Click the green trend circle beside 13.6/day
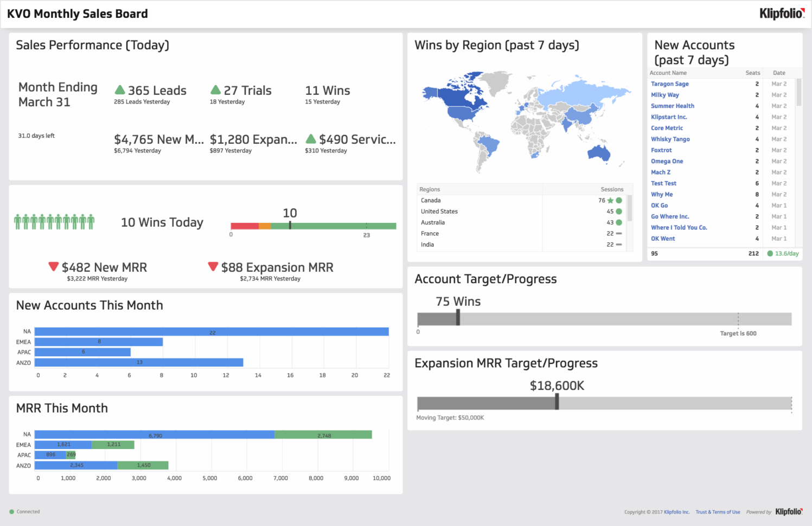The image size is (812, 526). click(x=771, y=253)
